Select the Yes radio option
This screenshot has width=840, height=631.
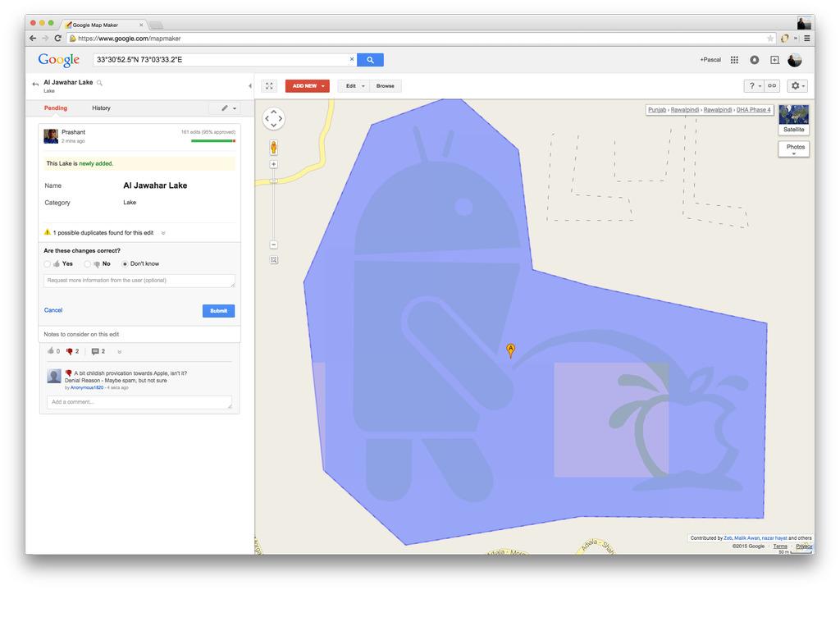coord(47,264)
